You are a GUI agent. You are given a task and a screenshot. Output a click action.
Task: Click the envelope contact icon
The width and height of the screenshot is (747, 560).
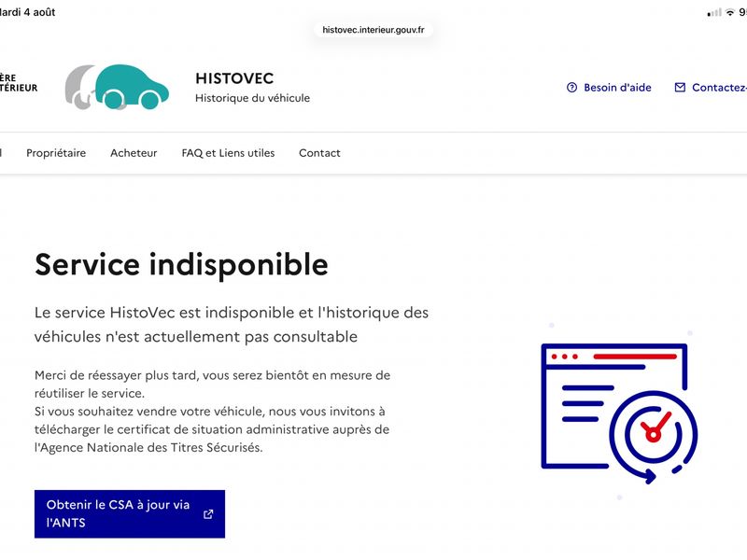point(680,88)
